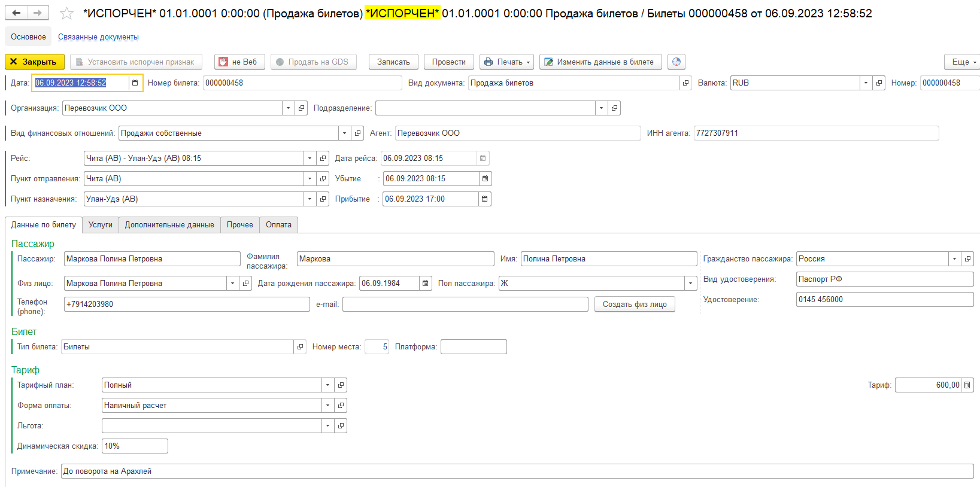This screenshot has width=980, height=487.
Task: Go back with the left arrow
Action: (16, 13)
